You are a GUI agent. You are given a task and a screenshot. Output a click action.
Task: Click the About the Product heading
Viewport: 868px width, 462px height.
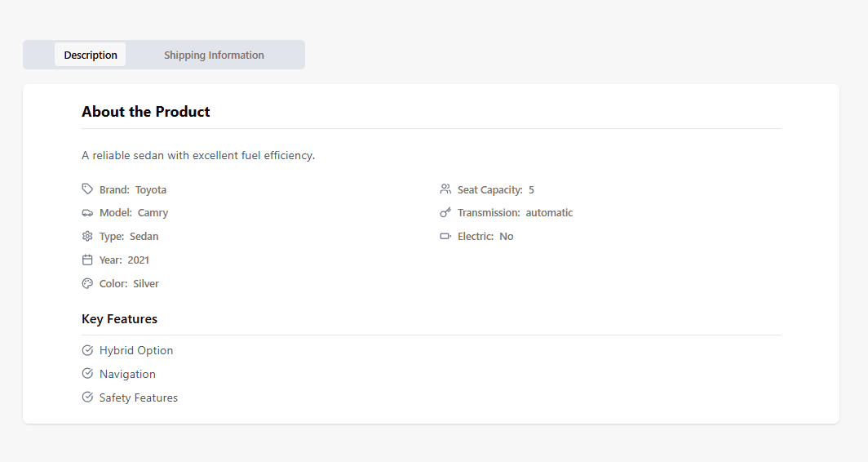(x=146, y=112)
